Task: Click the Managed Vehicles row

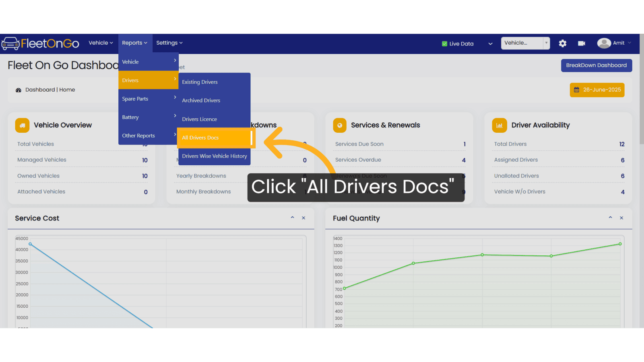Action: click(x=82, y=160)
